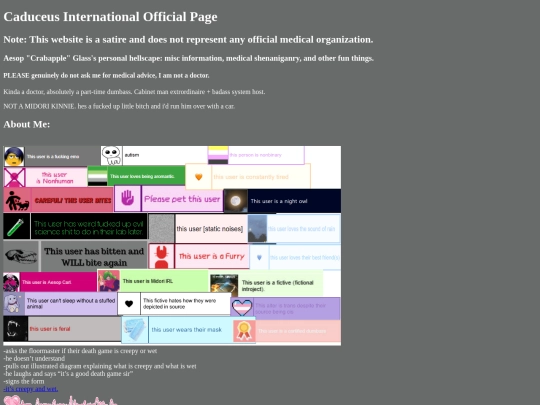The height and width of the screenshot is (405, 540).
Task: Click '-signs the form' line
Action: click(x=24, y=381)
